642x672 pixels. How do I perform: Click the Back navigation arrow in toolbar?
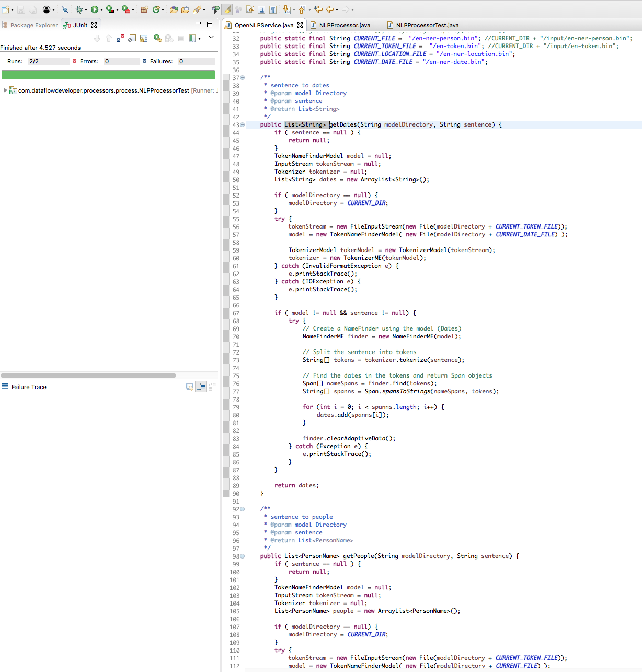click(330, 9)
